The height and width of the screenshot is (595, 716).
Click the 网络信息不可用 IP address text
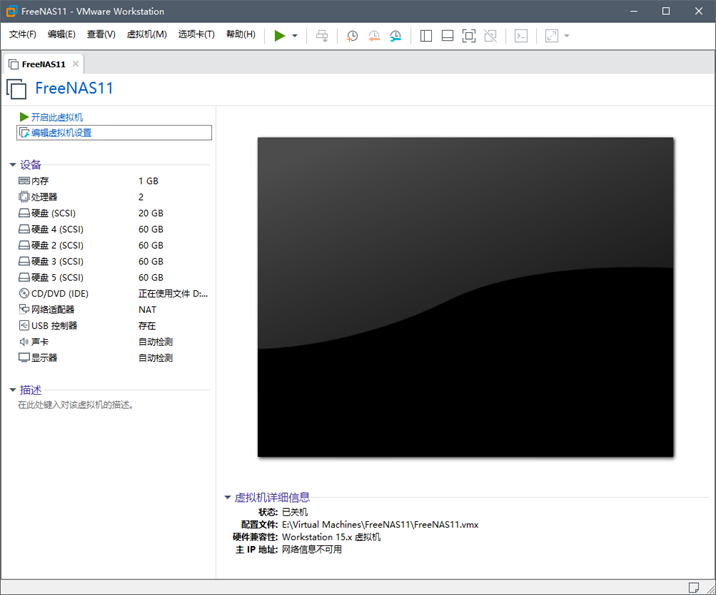311,550
